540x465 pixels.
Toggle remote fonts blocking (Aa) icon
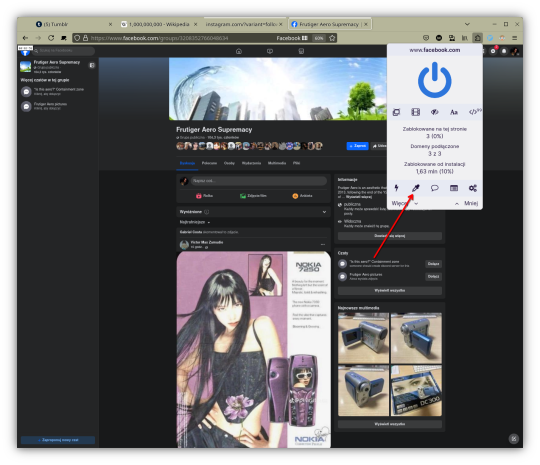(x=454, y=112)
